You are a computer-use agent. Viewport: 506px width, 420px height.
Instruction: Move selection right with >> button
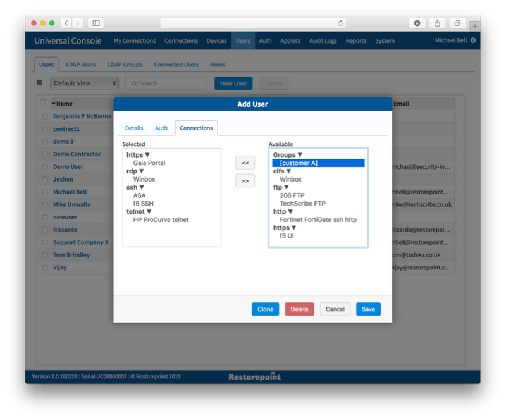[245, 181]
